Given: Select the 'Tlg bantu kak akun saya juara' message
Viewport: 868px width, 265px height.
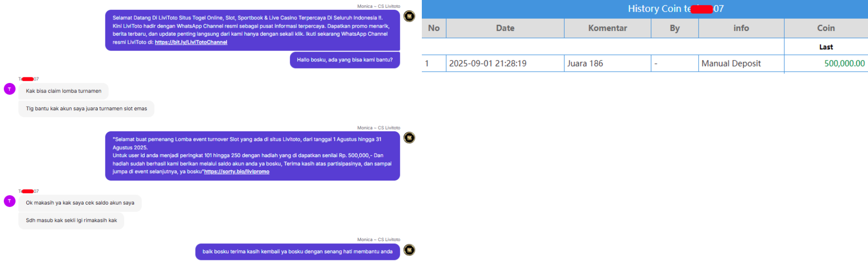Looking at the screenshot, I should [87, 108].
